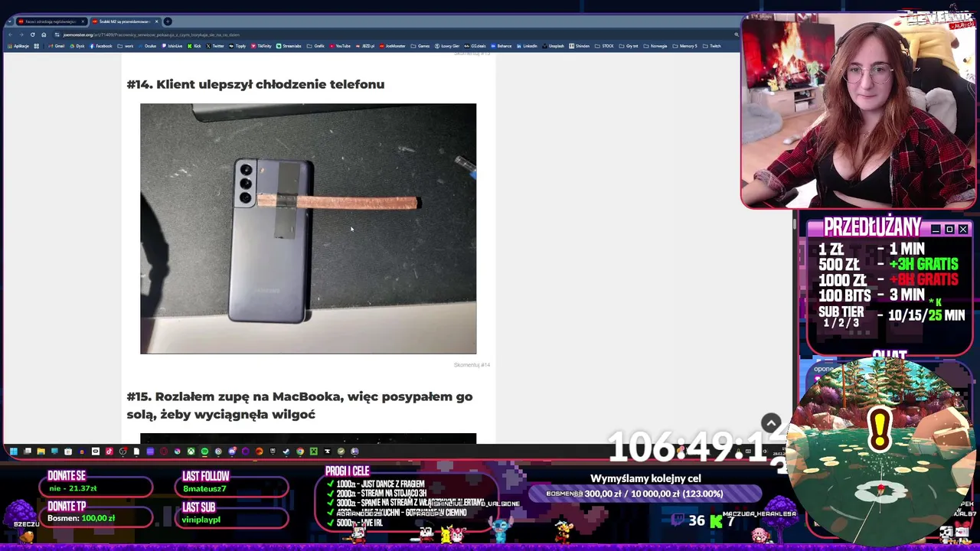Screen dimensions: 980x551
Task: Open the Facebook bookmark
Action: click(x=101, y=46)
